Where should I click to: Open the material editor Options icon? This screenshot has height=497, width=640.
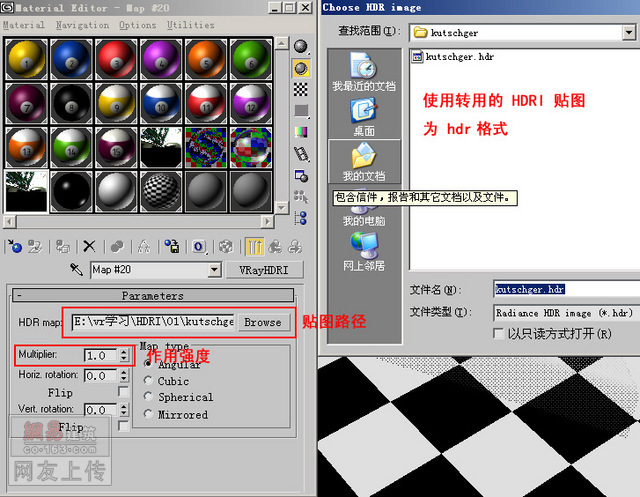[x=301, y=176]
